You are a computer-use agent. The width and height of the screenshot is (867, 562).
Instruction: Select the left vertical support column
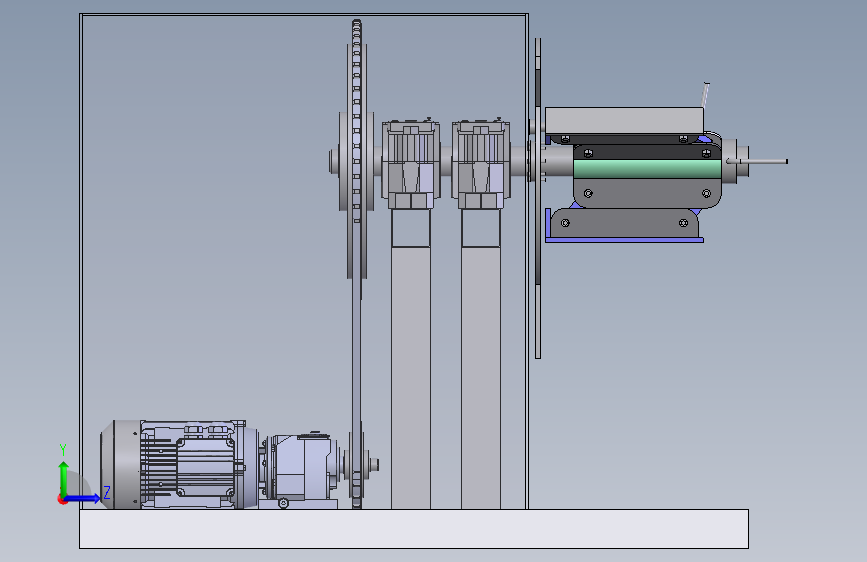tap(411, 376)
